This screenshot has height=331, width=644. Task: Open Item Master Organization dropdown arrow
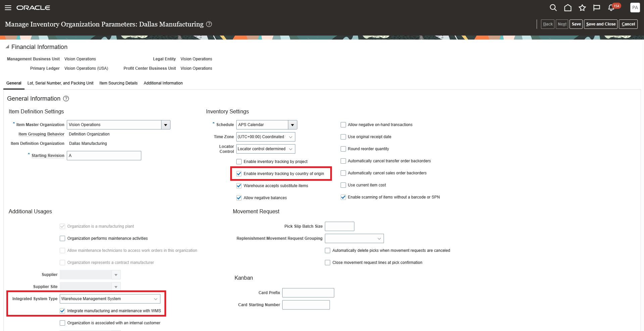(x=165, y=125)
